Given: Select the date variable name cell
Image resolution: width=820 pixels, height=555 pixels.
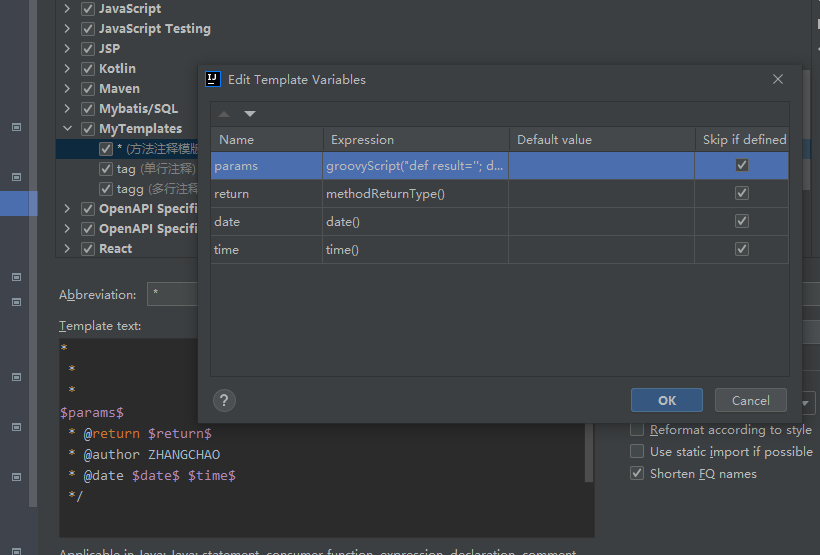Looking at the screenshot, I should [x=267, y=222].
